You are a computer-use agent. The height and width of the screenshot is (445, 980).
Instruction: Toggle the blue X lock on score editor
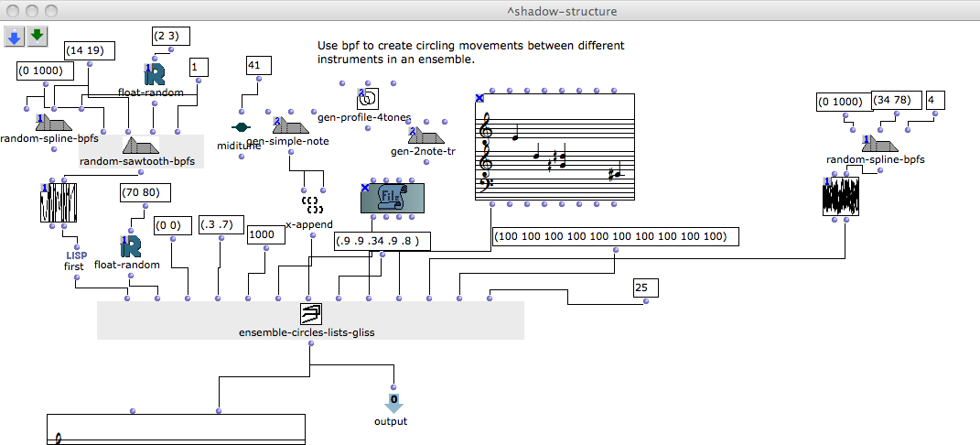click(479, 99)
